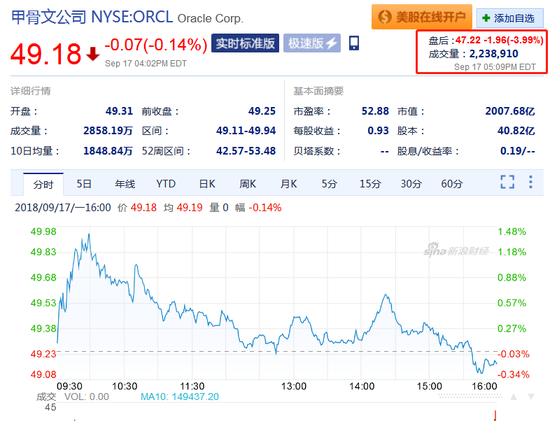
Task: Select the 年线 chart tab
Action: 125,184
